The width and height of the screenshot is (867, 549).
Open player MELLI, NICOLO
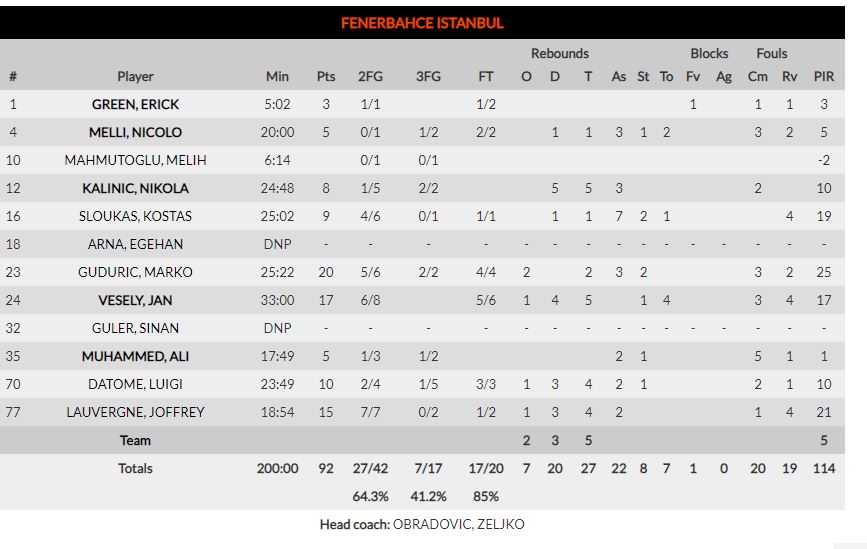(x=135, y=133)
